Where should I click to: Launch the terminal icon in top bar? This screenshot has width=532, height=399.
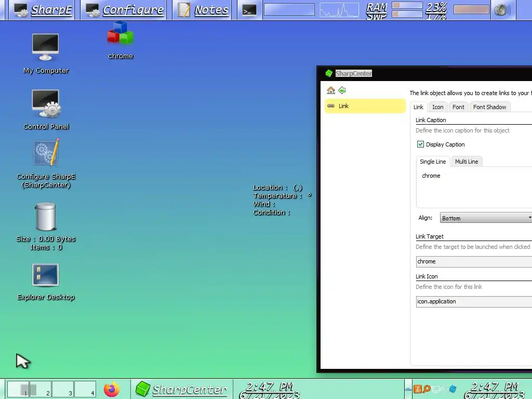[x=249, y=10]
